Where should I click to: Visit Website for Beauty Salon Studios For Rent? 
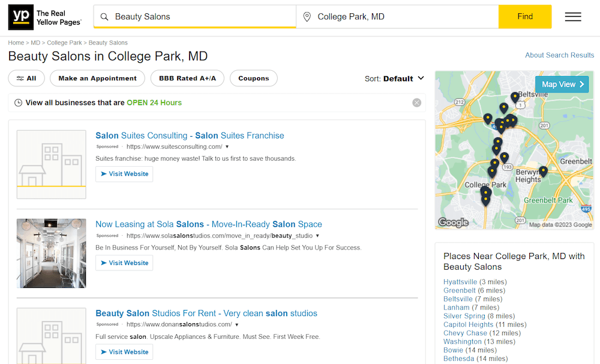[x=124, y=352]
